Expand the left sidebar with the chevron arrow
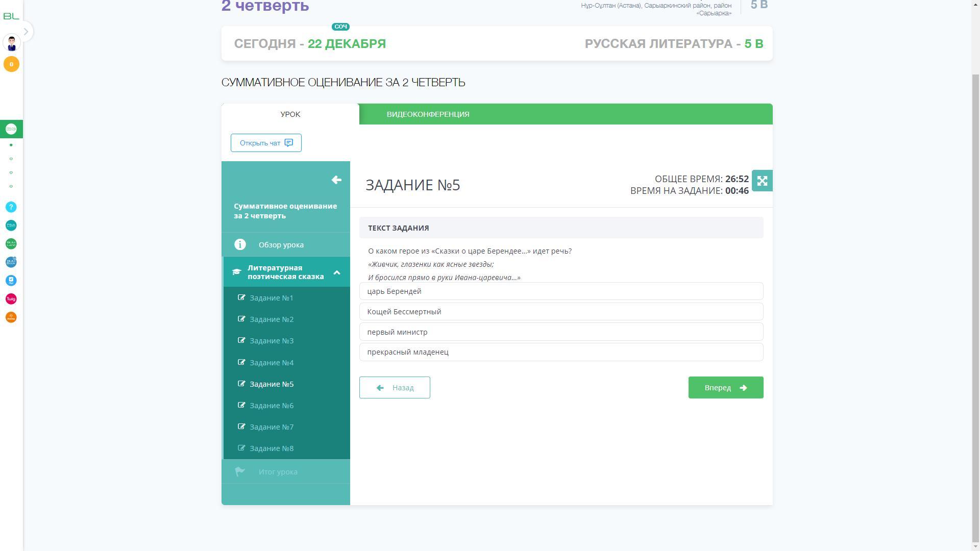Image resolution: width=980 pixels, height=551 pixels. [26, 32]
